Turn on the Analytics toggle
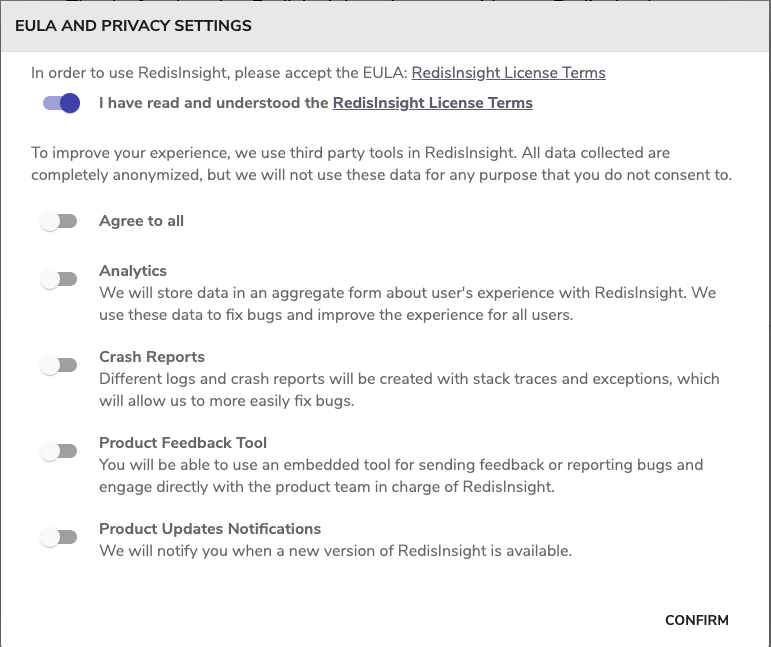This screenshot has width=771, height=647. 59,279
